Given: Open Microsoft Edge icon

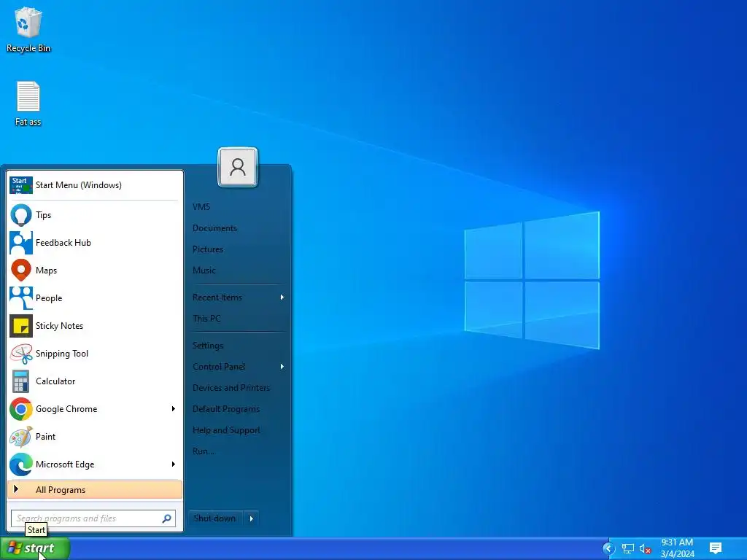Looking at the screenshot, I should click(21, 464).
